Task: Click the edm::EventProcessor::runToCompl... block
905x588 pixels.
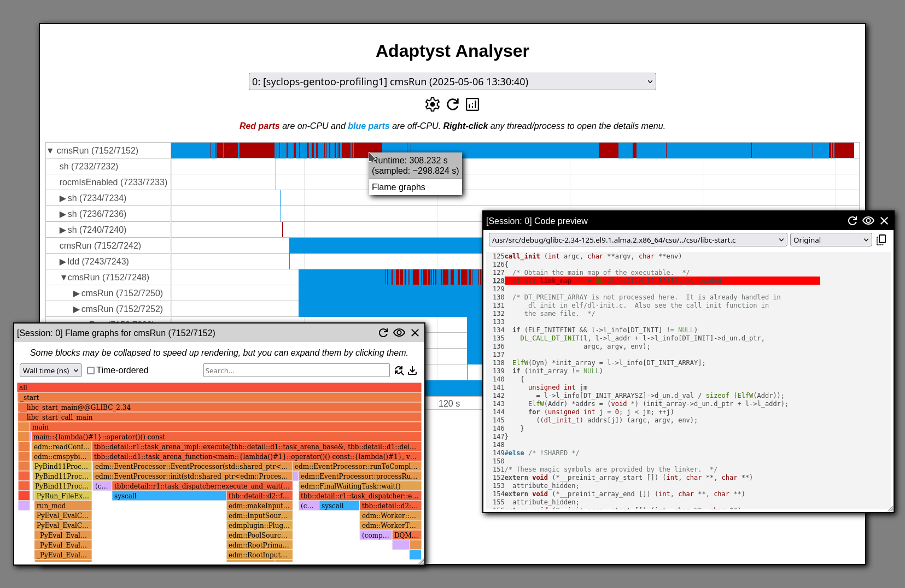Action: (x=357, y=466)
